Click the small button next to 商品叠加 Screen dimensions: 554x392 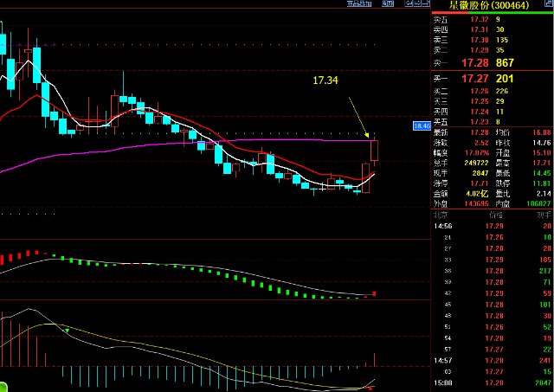click(388, 3)
